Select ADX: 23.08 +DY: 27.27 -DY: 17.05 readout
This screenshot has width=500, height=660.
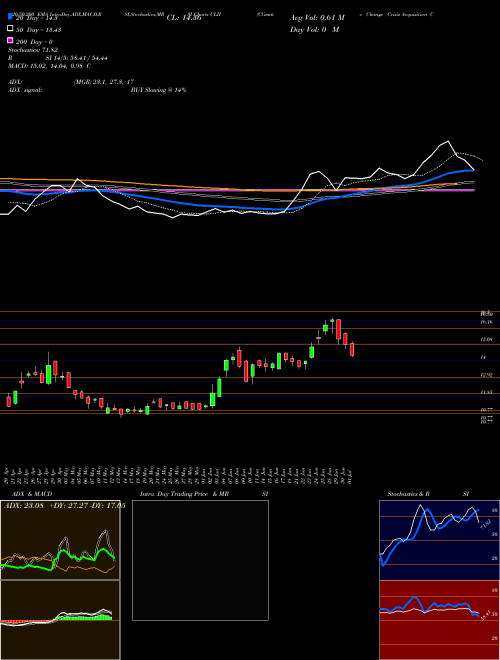pos(65,506)
